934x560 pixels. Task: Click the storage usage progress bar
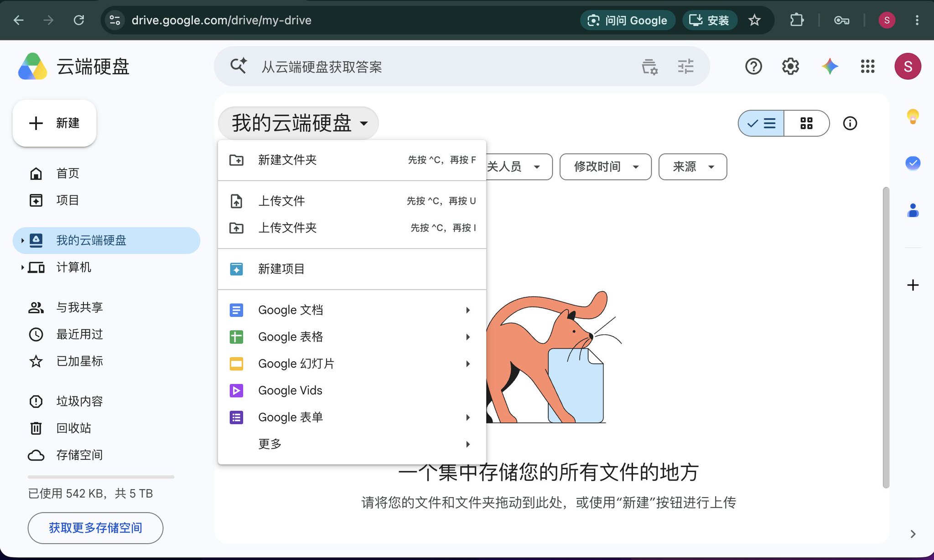pos(101,477)
